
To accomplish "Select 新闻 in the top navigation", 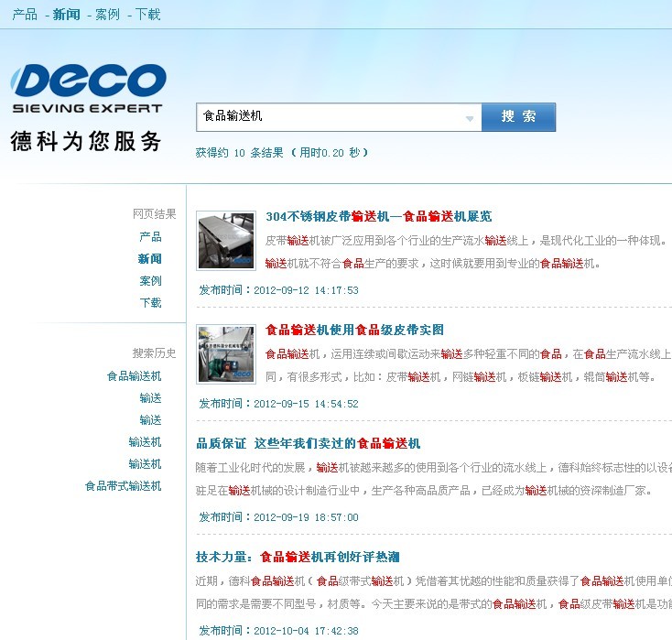I will 66,14.
